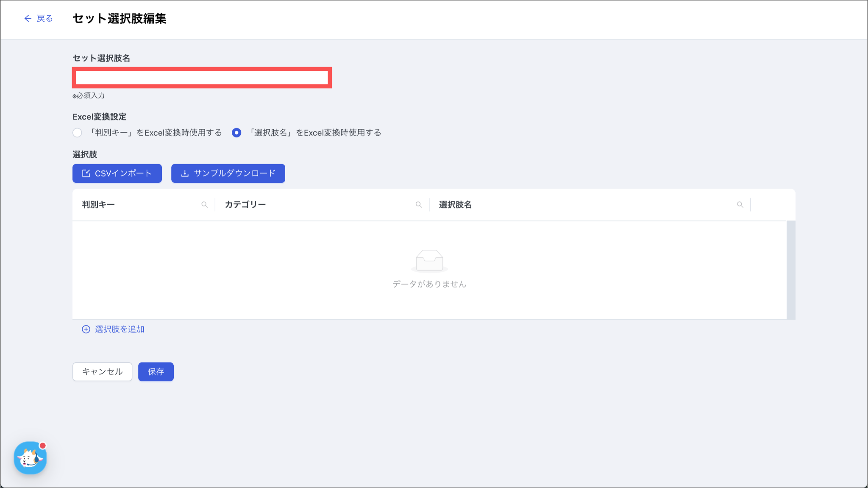Click the download icon on the sample button
868x488 pixels.
185,173
